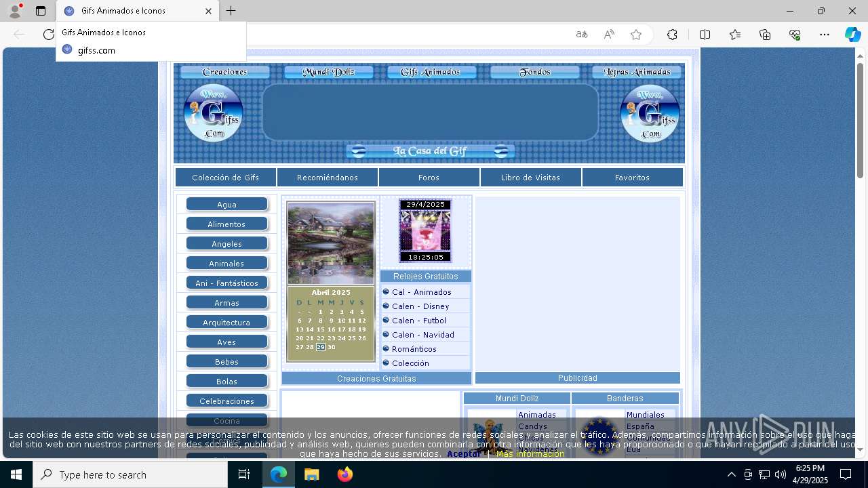
Task: Select the Ani - Fantásticos category
Action: (x=226, y=283)
